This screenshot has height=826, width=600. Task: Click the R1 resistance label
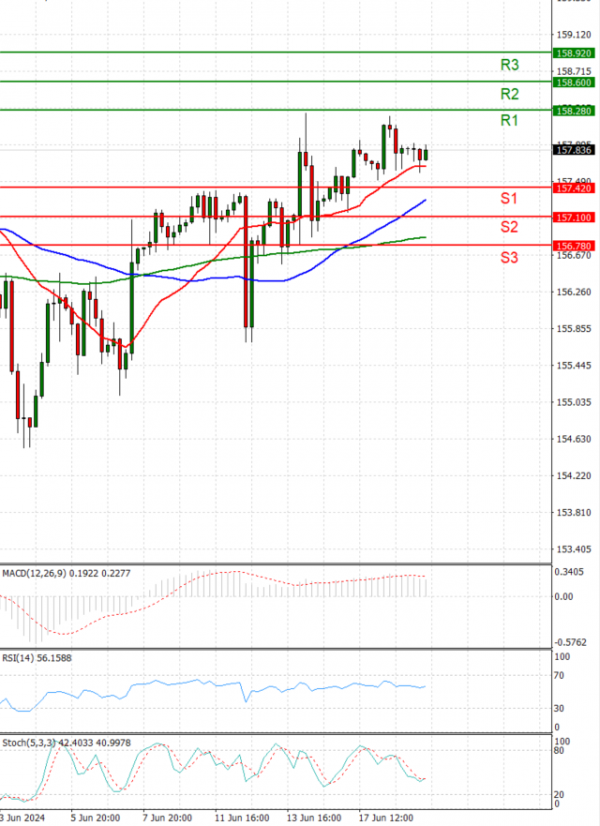(509, 121)
